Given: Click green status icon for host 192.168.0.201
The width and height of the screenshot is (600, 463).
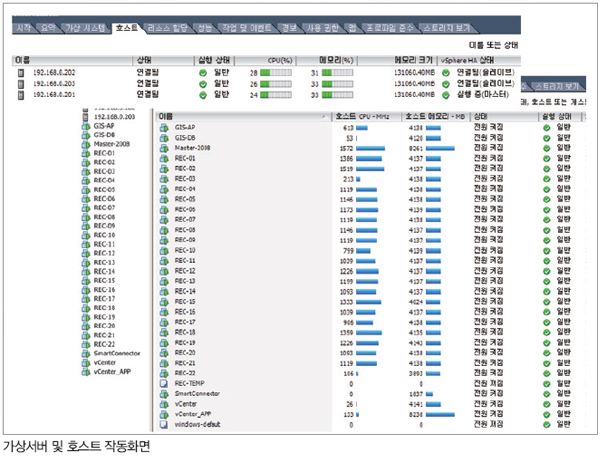Looking at the screenshot, I should 203,95.
